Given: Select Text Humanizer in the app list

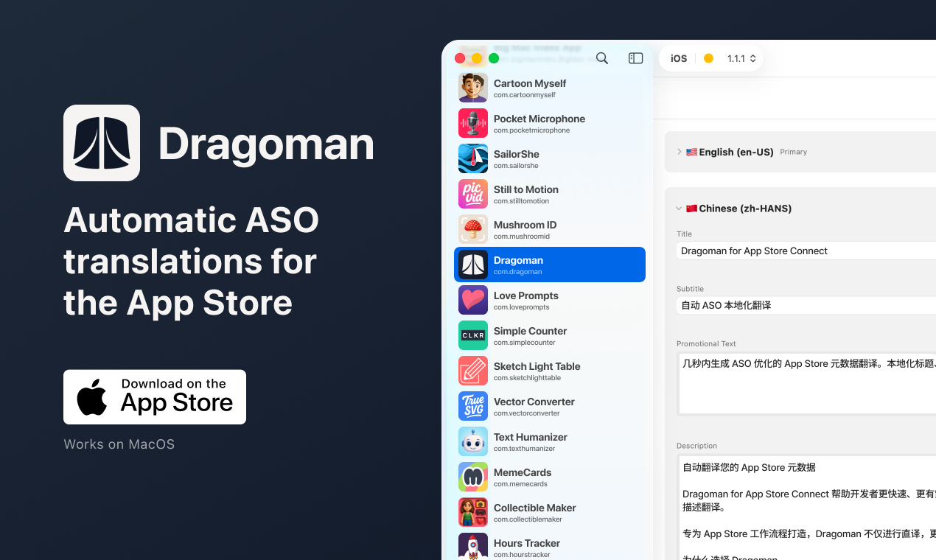Looking at the screenshot, I should tap(550, 441).
